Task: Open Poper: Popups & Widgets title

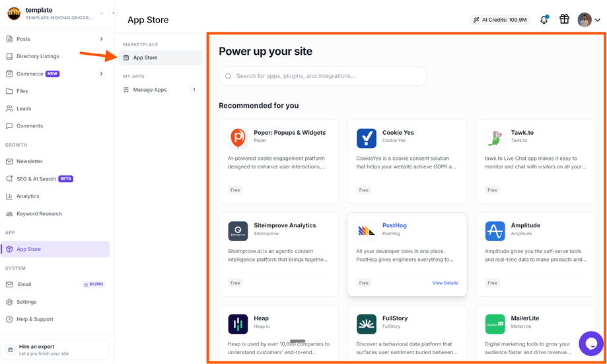Action: click(x=289, y=132)
